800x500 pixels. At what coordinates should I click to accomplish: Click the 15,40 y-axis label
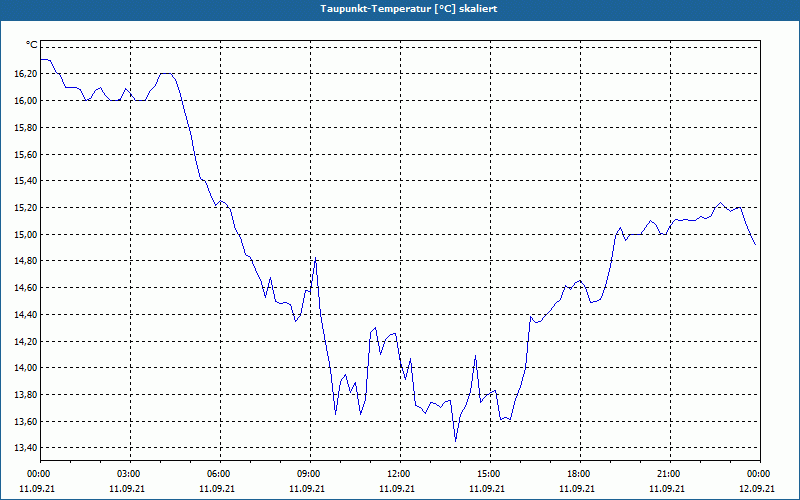pyautogui.click(x=24, y=181)
